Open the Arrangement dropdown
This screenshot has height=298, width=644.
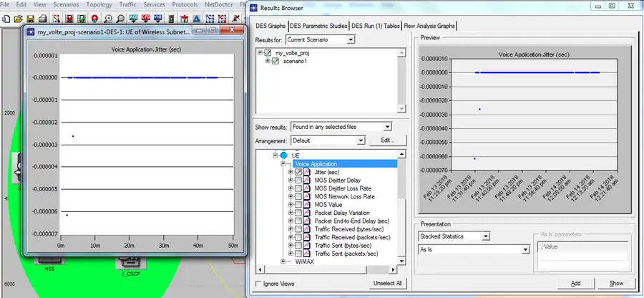click(x=361, y=140)
